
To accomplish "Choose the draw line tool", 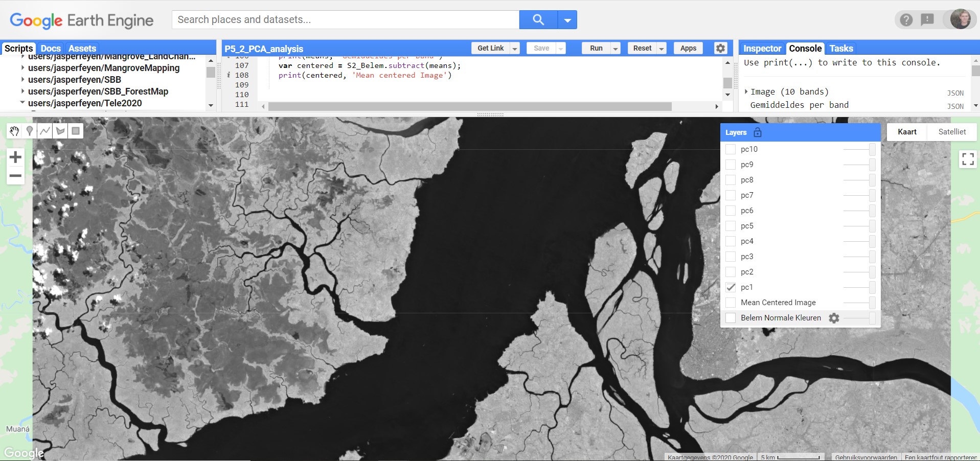I will pos(45,131).
